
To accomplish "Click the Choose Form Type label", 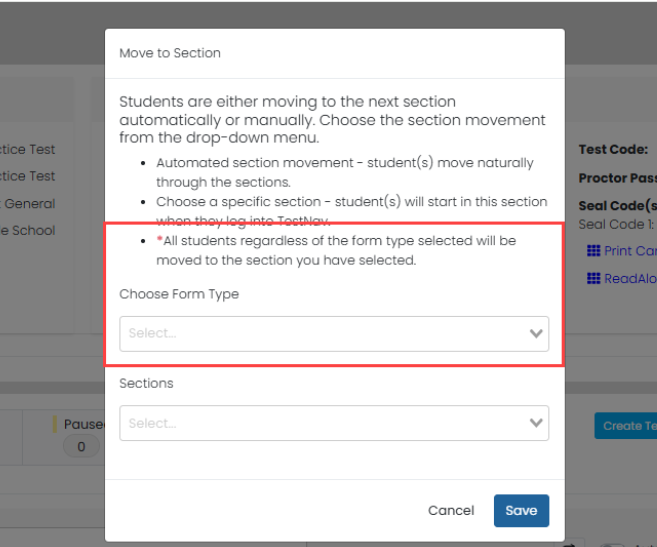I will (x=179, y=294).
